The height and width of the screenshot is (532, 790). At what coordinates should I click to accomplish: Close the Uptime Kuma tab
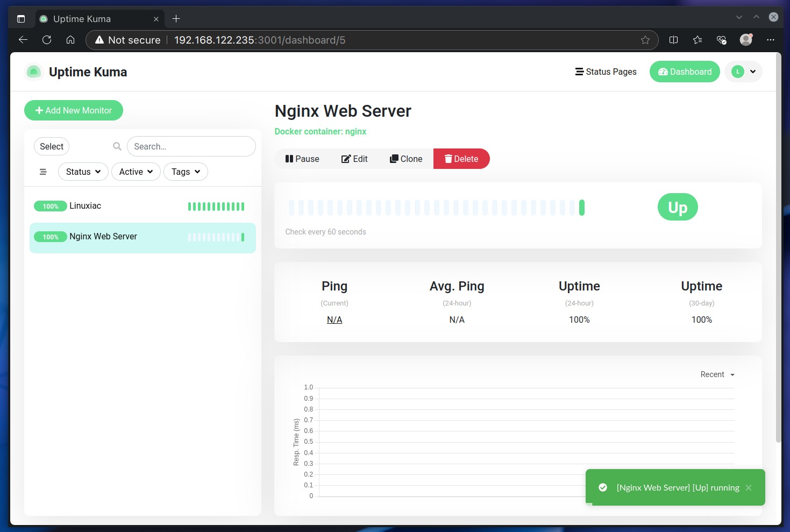156,19
